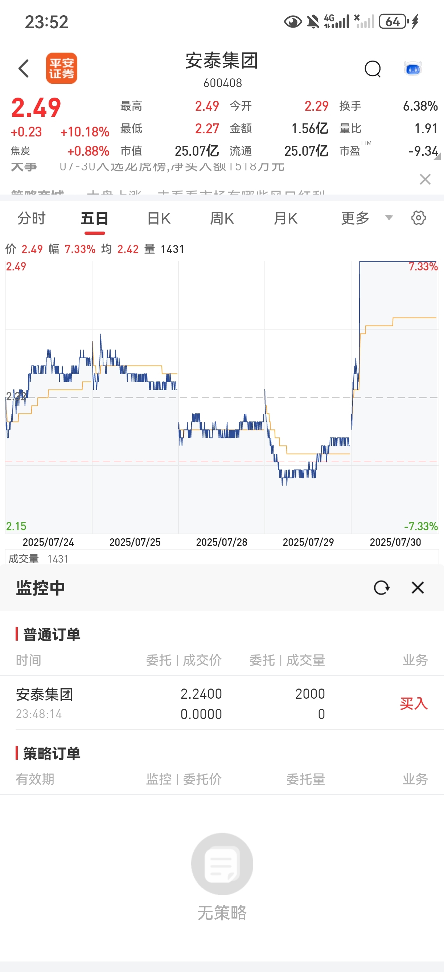Switch to the 分时 tab
This screenshot has width=444, height=980.
pos(32,218)
